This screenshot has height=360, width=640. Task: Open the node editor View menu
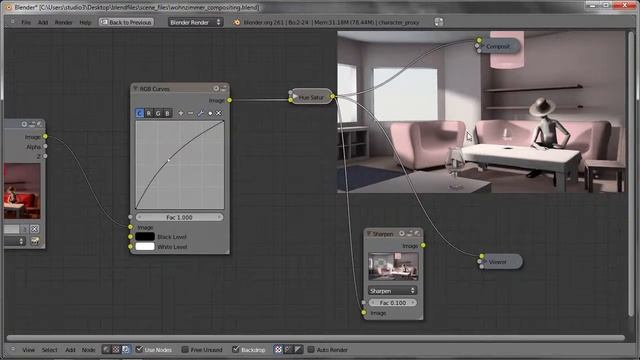[x=28, y=350]
